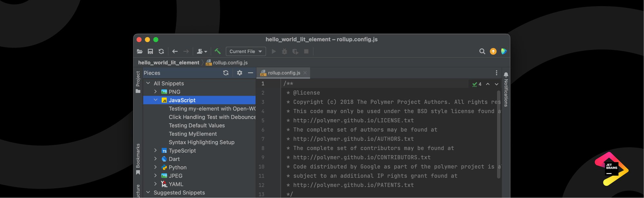Expand the YAML snippets folder

click(x=156, y=184)
